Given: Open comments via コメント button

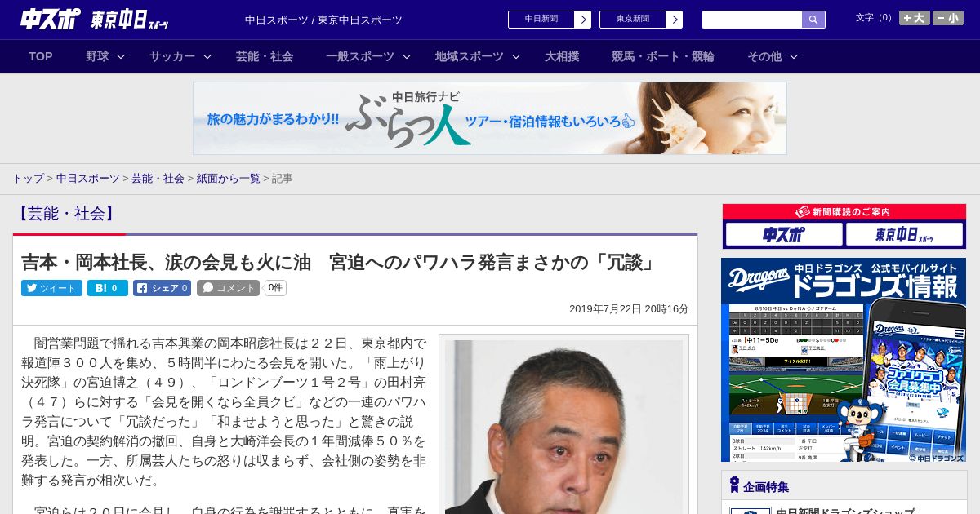Looking at the screenshot, I should [x=228, y=288].
